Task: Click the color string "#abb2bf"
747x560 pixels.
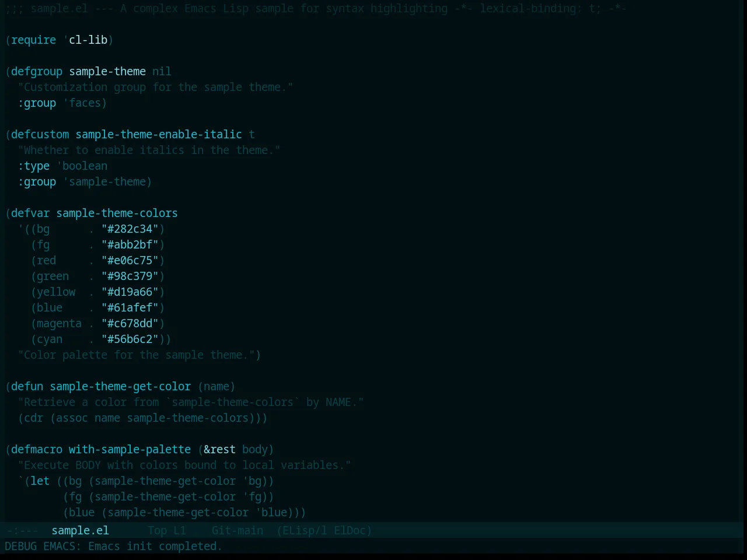Action: (130, 244)
